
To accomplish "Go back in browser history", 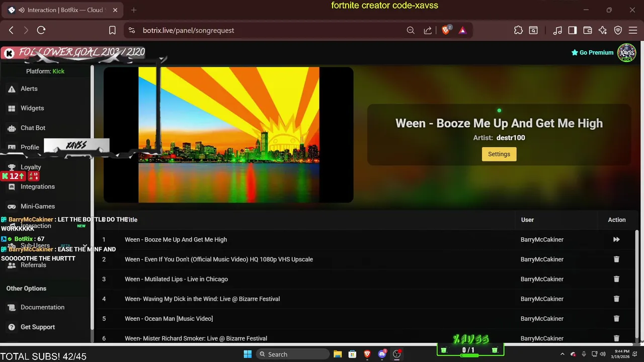I will click(11, 30).
